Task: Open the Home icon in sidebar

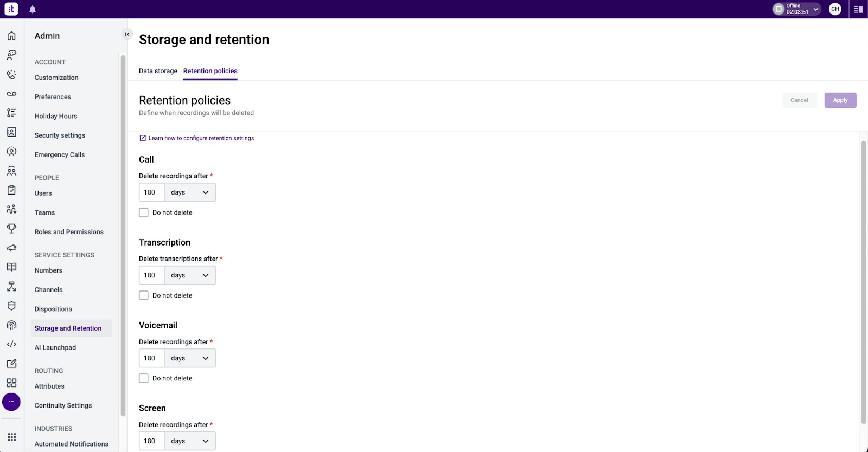Action: 11,36
